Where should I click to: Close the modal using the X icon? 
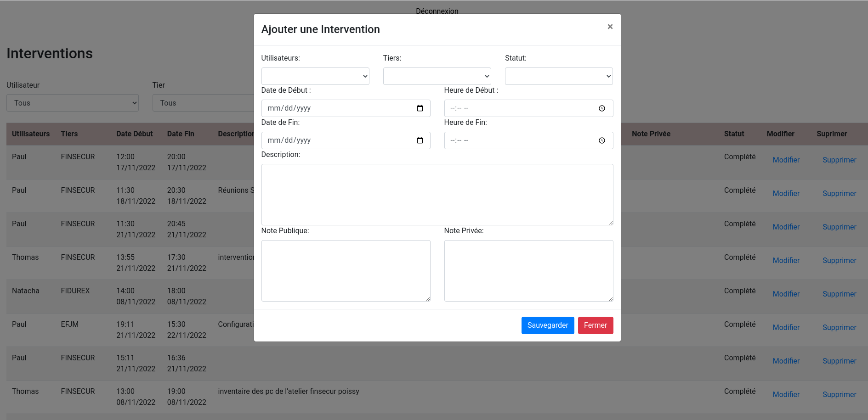coord(610,26)
